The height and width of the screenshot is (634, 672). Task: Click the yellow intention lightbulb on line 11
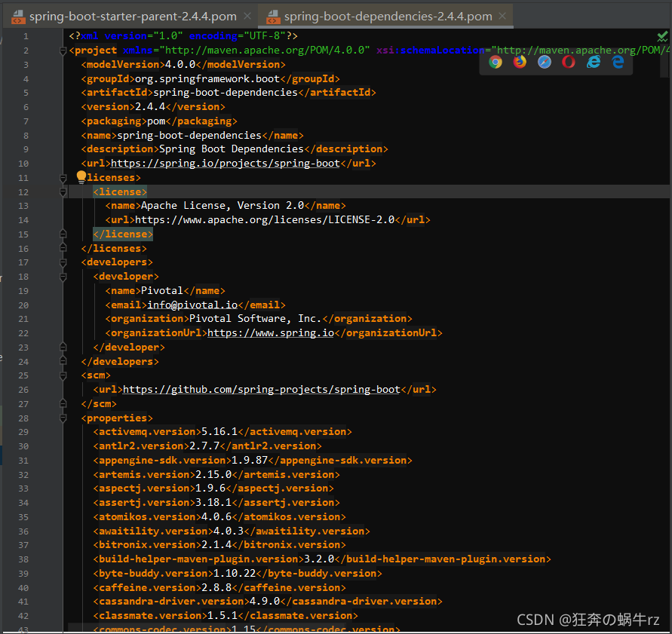pyautogui.click(x=81, y=177)
